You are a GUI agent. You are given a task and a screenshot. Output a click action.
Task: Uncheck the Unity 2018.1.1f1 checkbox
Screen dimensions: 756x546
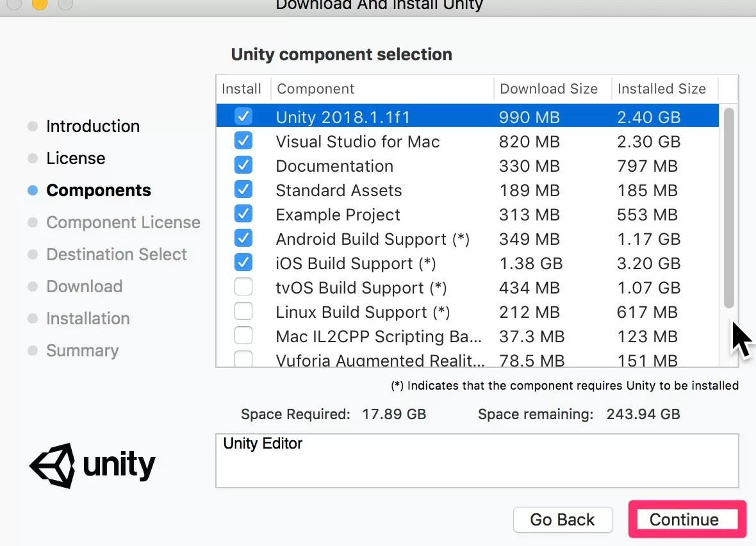pos(243,117)
